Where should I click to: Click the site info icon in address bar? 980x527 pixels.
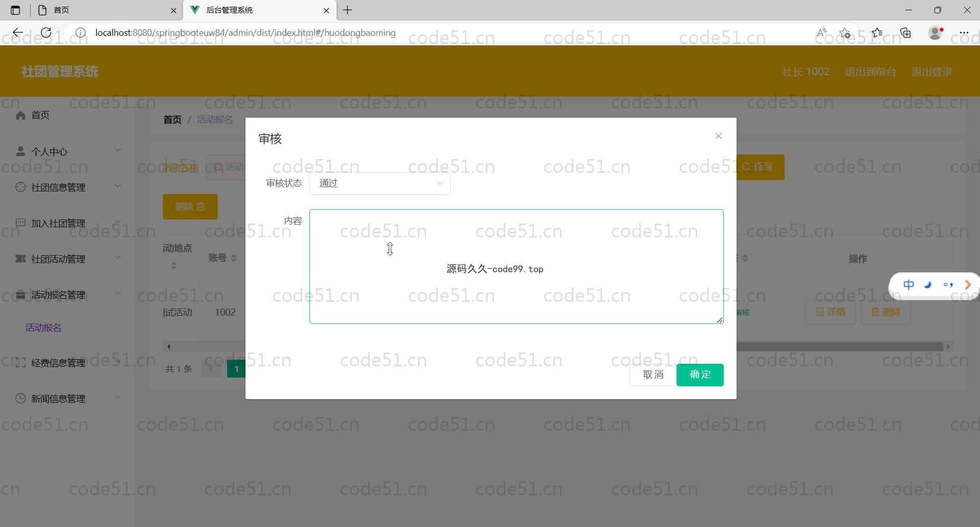[x=80, y=33]
